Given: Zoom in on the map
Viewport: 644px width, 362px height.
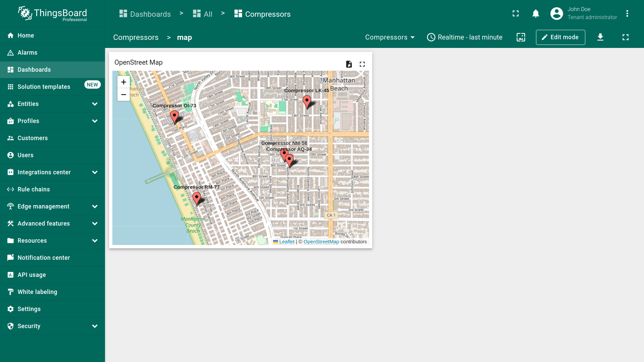Looking at the screenshot, I should pos(123,82).
